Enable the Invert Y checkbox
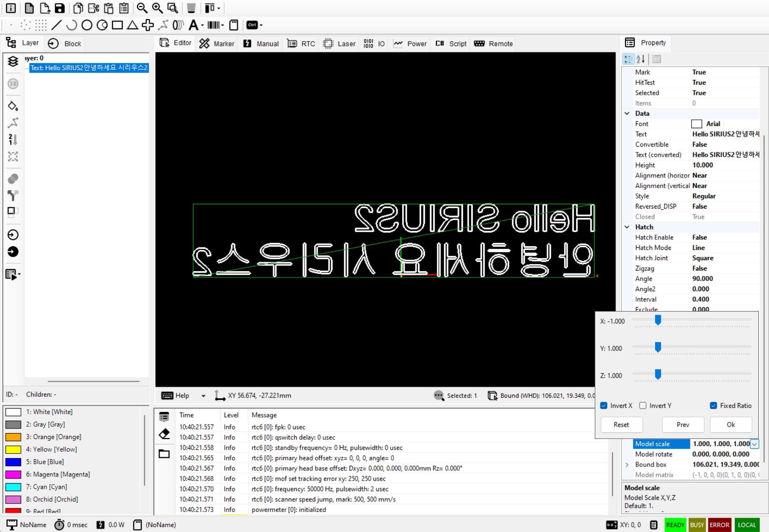 point(643,406)
